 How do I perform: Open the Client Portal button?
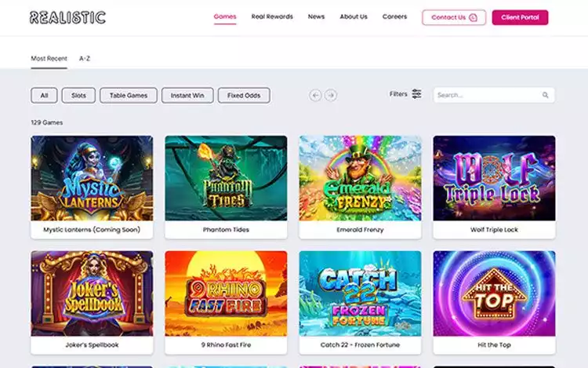coord(520,17)
